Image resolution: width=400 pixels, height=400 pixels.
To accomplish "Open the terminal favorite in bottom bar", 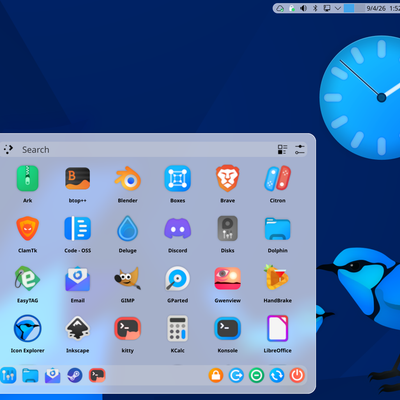I will pos(97,376).
